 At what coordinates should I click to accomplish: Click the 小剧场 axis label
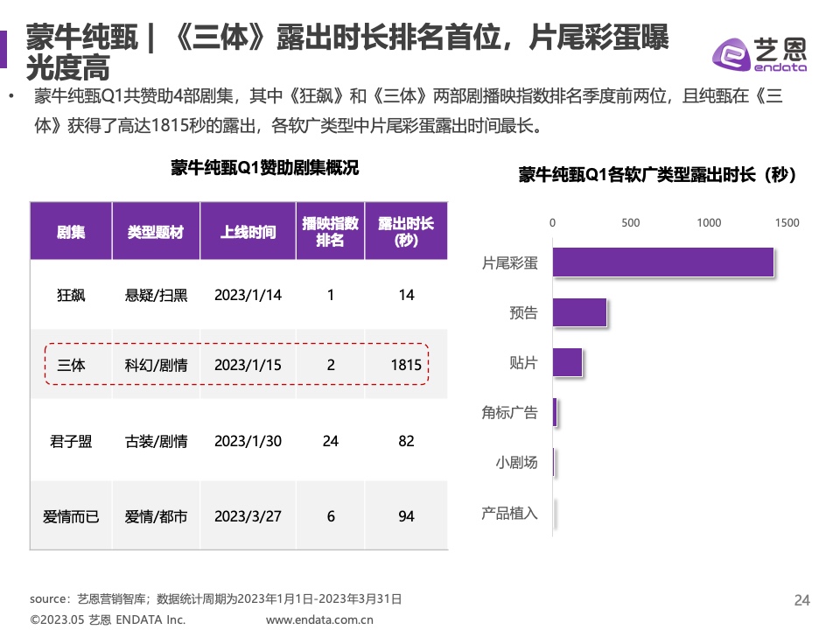[x=516, y=463]
